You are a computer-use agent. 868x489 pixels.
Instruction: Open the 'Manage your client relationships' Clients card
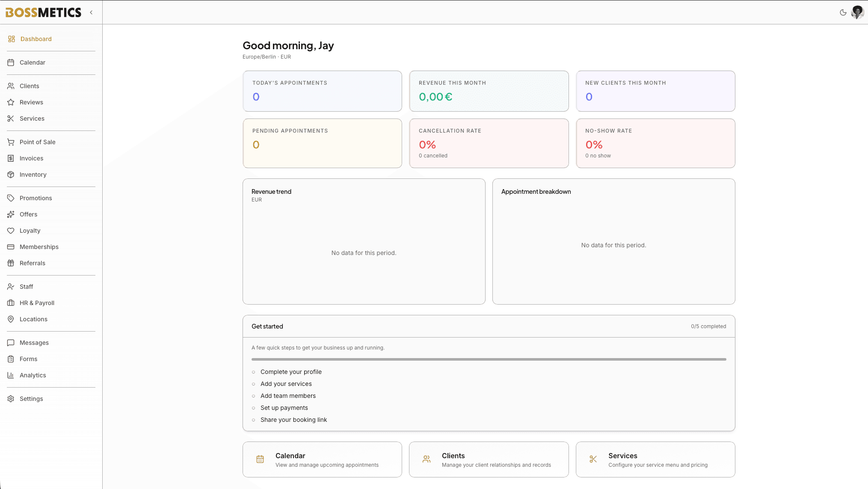(x=489, y=459)
